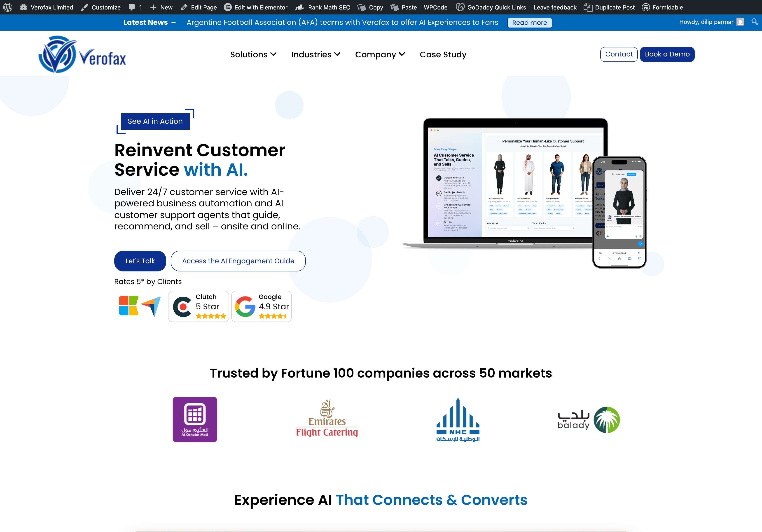Expand the Solutions dropdown menu

[x=253, y=54]
